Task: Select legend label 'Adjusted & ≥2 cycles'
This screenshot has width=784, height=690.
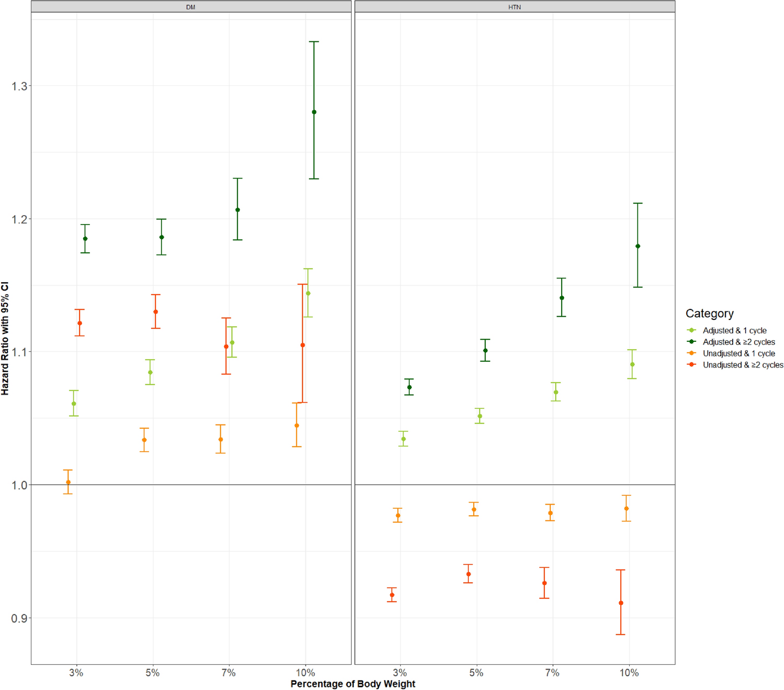Action: [739, 342]
